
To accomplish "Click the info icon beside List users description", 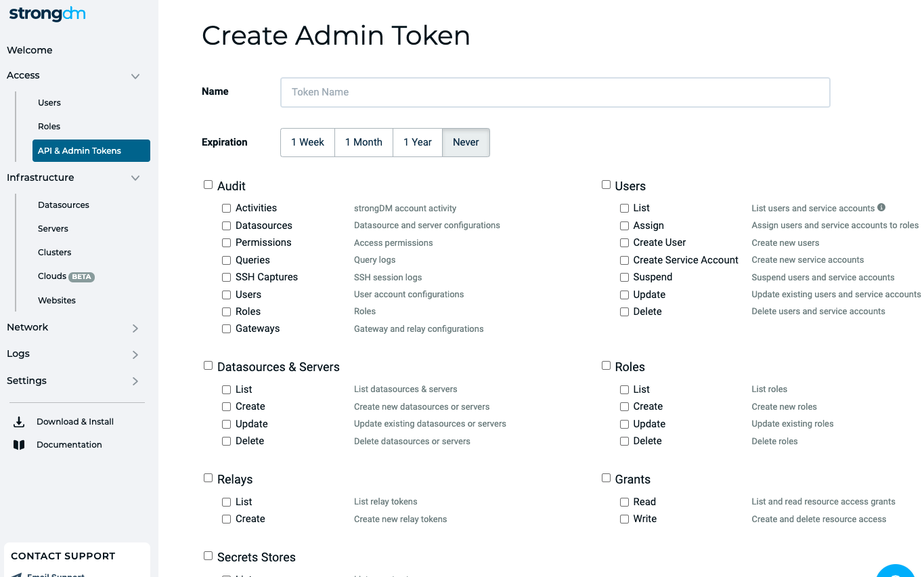I will 881,207.
